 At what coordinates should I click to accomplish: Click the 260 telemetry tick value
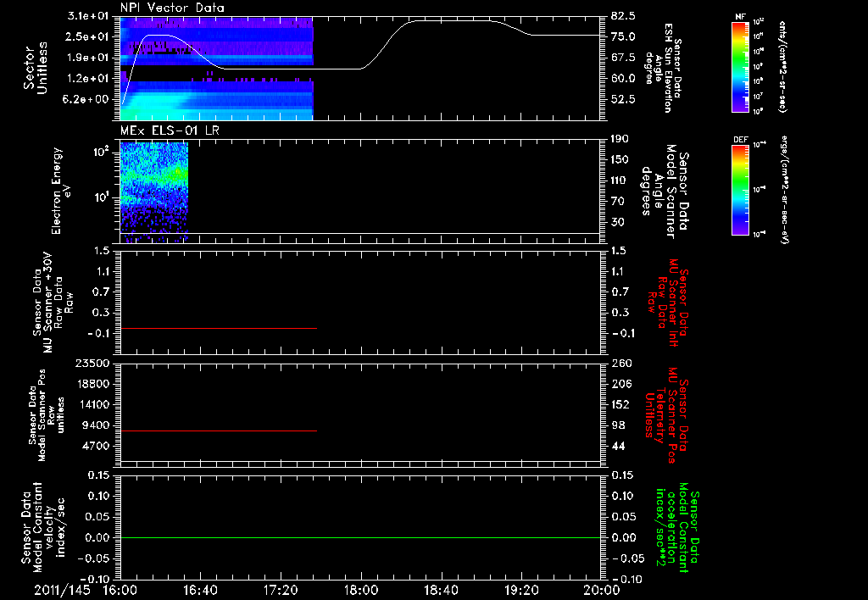tap(621, 363)
